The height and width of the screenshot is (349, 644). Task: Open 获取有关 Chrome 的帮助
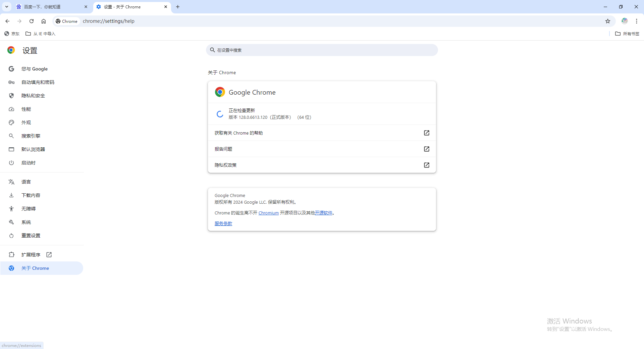(322, 133)
